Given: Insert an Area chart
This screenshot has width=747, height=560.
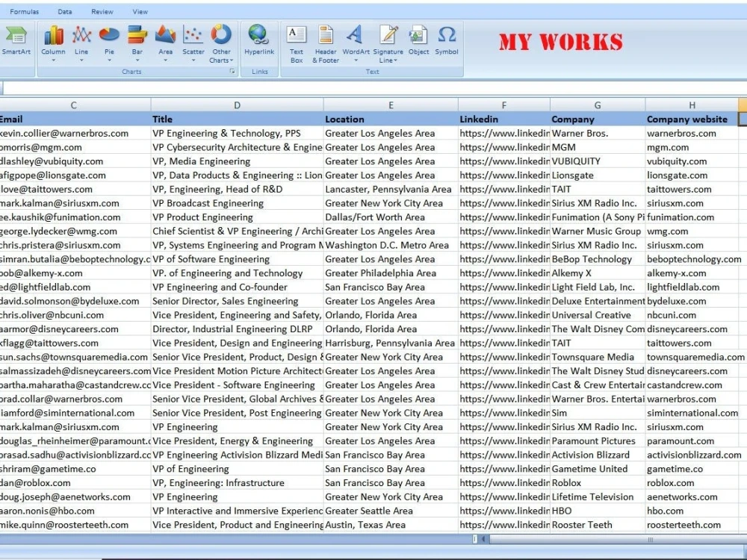Looking at the screenshot, I should pyautogui.click(x=165, y=41).
